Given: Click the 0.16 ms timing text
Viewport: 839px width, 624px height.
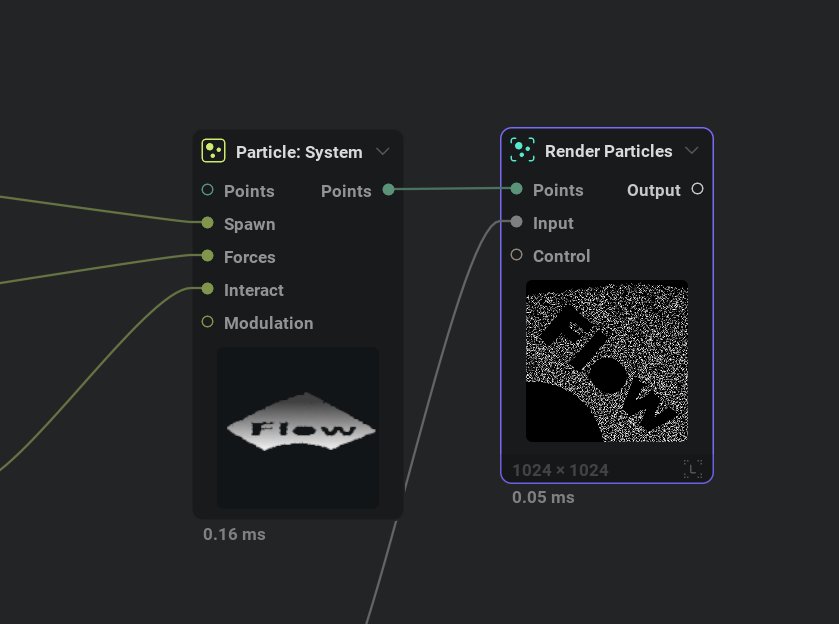Looking at the screenshot, I should click(x=234, y=534).
